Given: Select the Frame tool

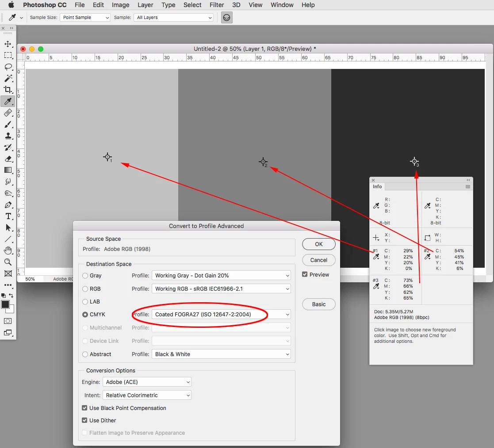Looking at the screenshot, I should pyautogui.click(x=8, y=273).
